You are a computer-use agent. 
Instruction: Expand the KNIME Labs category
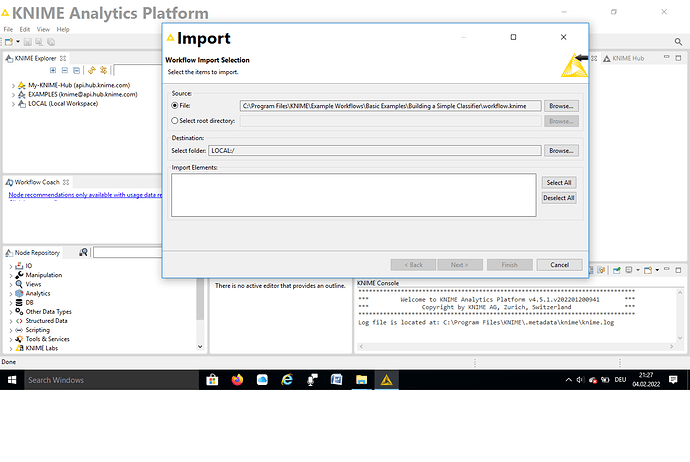pos(11,348)
